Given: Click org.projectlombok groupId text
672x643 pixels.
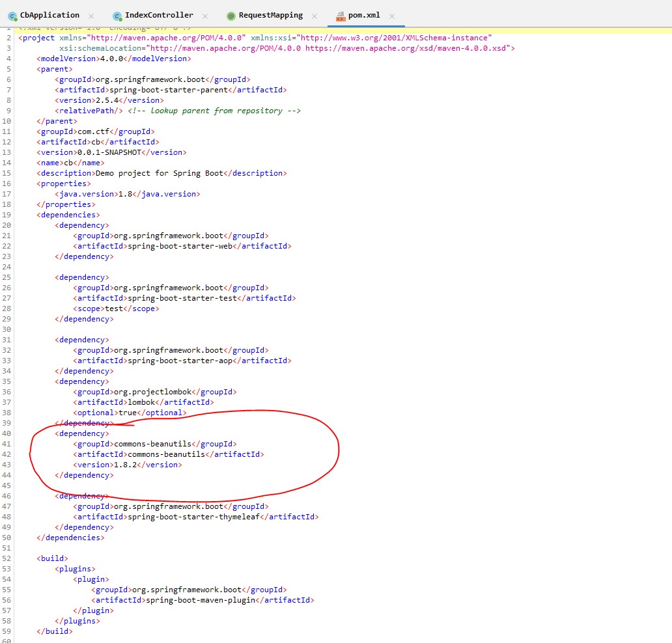Looking at the screenshot, I should pyautogui.click(x=152, y=392).
